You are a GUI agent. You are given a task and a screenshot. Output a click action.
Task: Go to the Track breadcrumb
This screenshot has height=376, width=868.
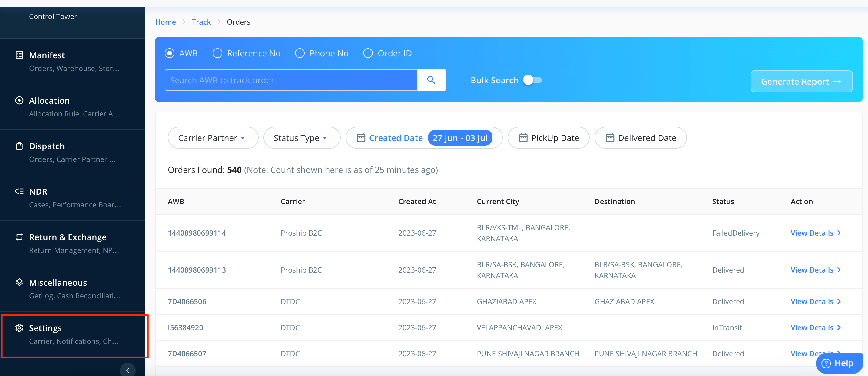pos(201,22)
